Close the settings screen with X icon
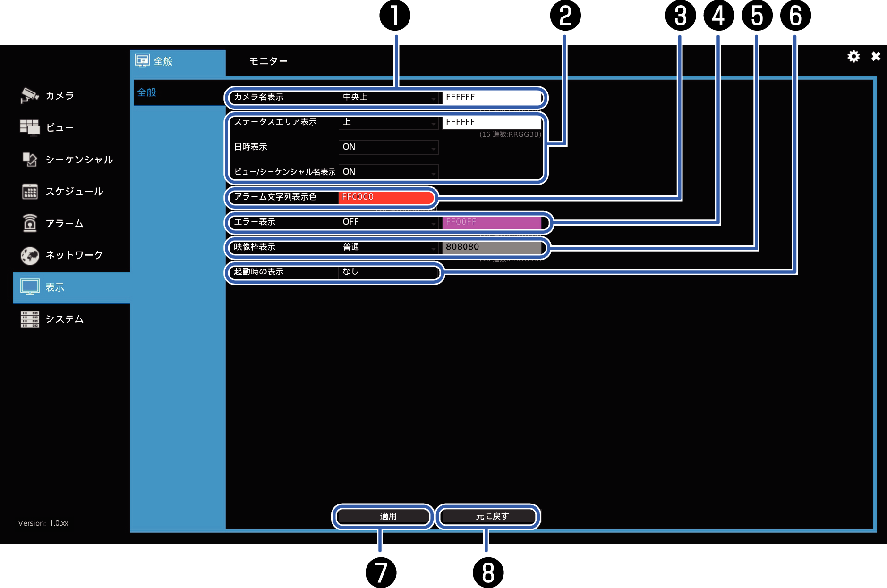 click(x=876, y=57)
